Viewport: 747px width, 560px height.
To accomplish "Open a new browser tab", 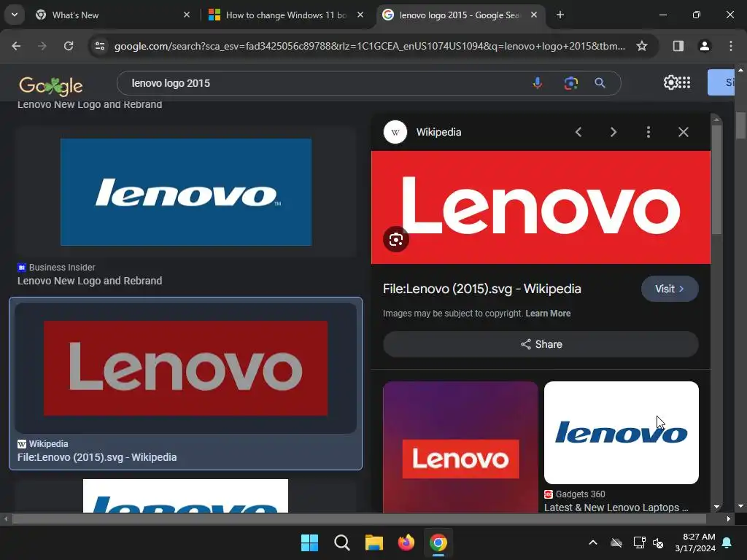I will 560,15.
